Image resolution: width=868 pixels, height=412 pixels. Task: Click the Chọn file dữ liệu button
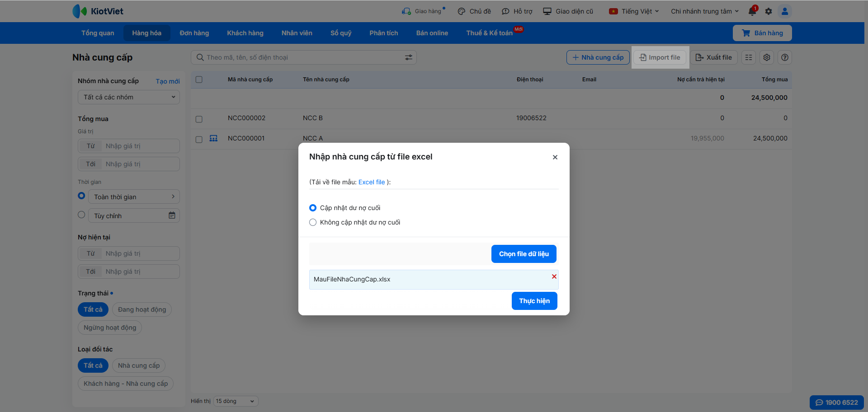524,254
